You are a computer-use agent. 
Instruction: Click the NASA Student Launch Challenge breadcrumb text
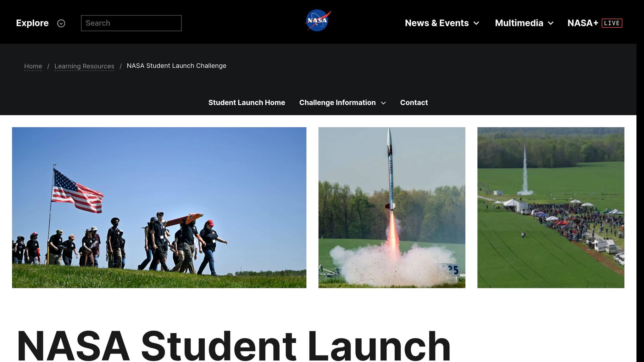tap(176, 66)
